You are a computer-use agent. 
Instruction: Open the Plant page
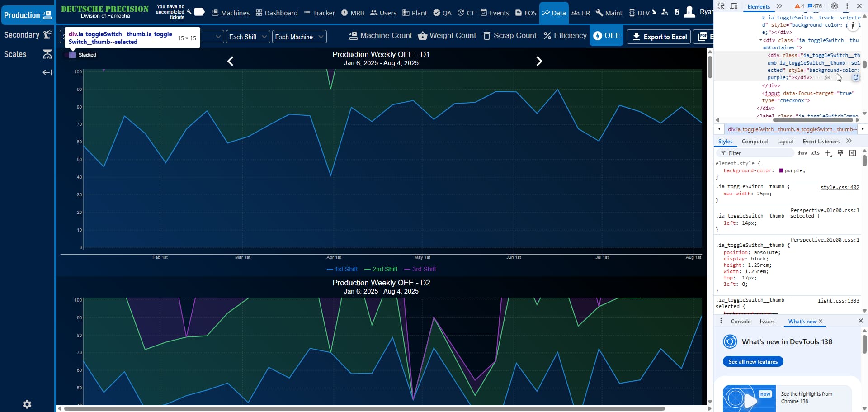pos(415,13)
